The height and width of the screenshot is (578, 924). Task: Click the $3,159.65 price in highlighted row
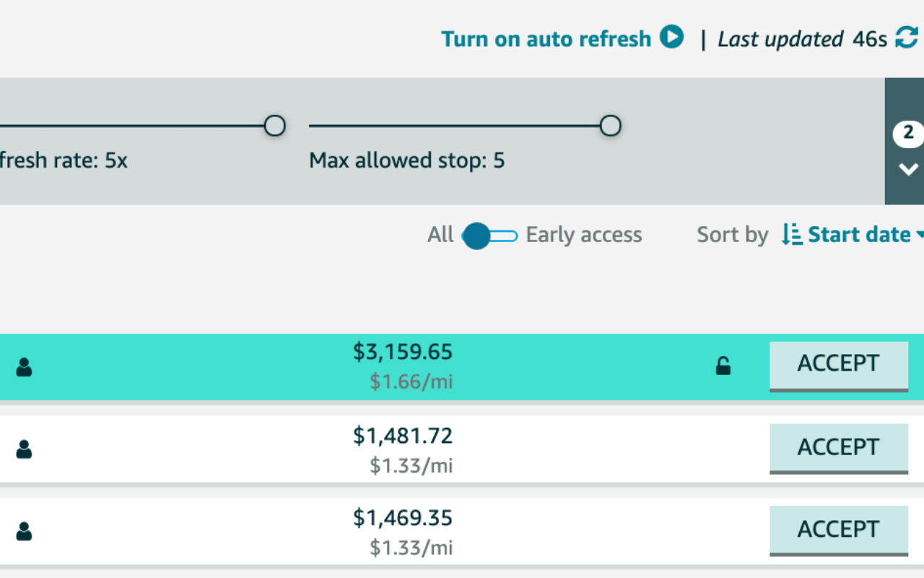[x=403, y=352]
